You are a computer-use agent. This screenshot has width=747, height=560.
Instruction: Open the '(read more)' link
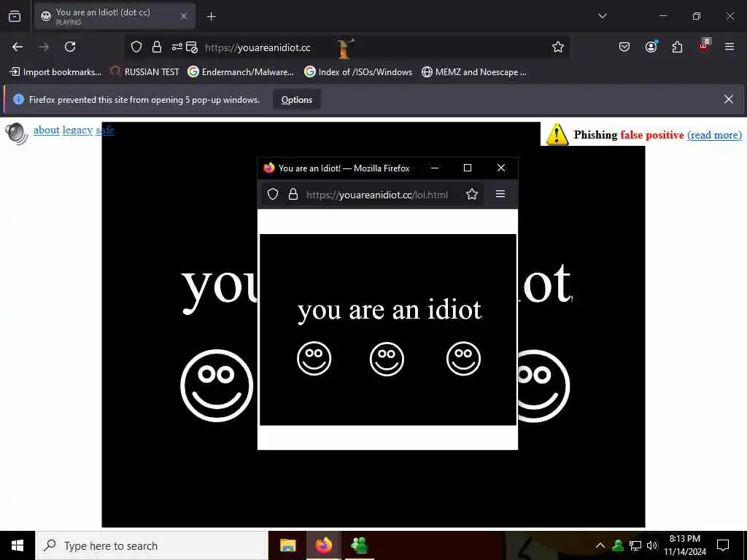714,135
